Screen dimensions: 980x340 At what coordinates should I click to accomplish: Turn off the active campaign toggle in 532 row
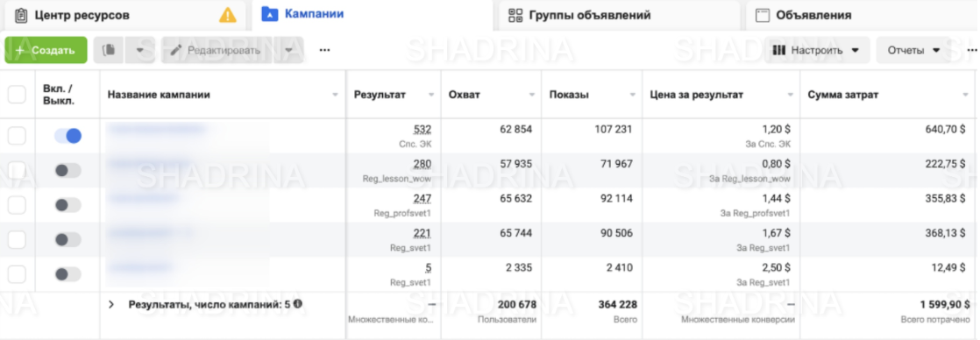[x=67, y=136]
